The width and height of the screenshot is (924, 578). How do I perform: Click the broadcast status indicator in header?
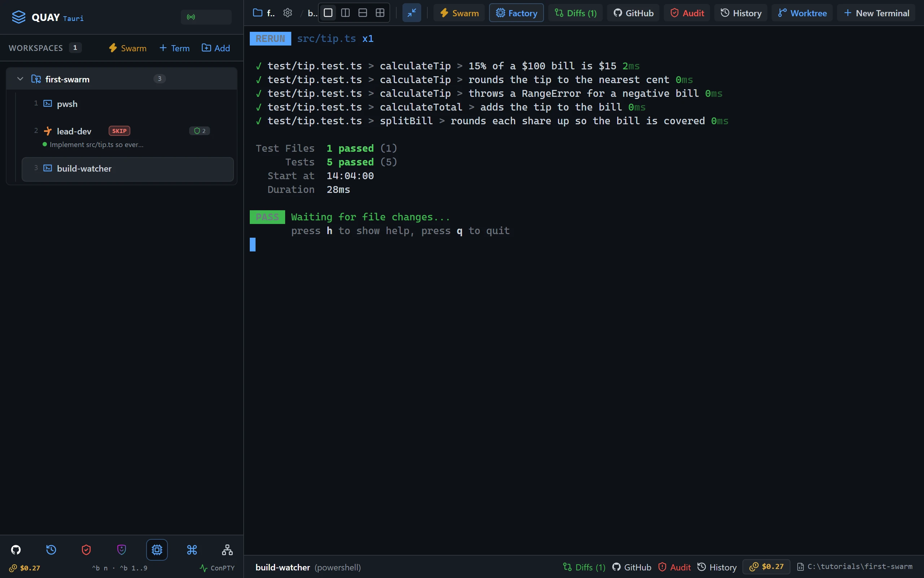[x=206, y=17]
